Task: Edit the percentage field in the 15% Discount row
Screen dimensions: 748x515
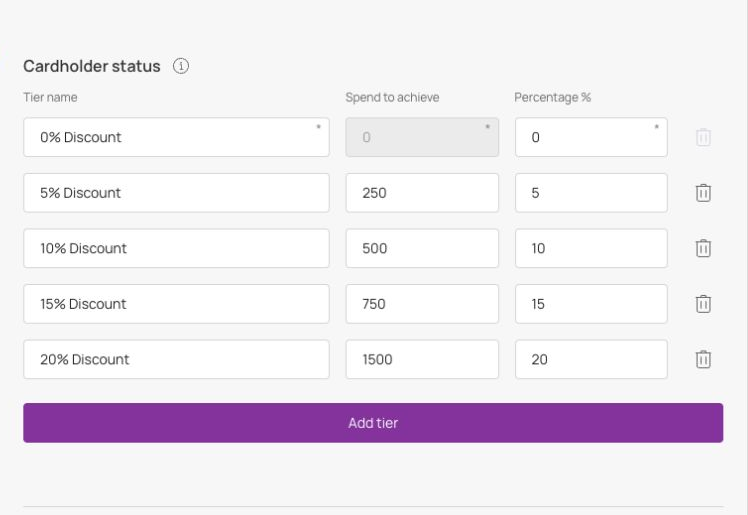Action: coord(591,304)
